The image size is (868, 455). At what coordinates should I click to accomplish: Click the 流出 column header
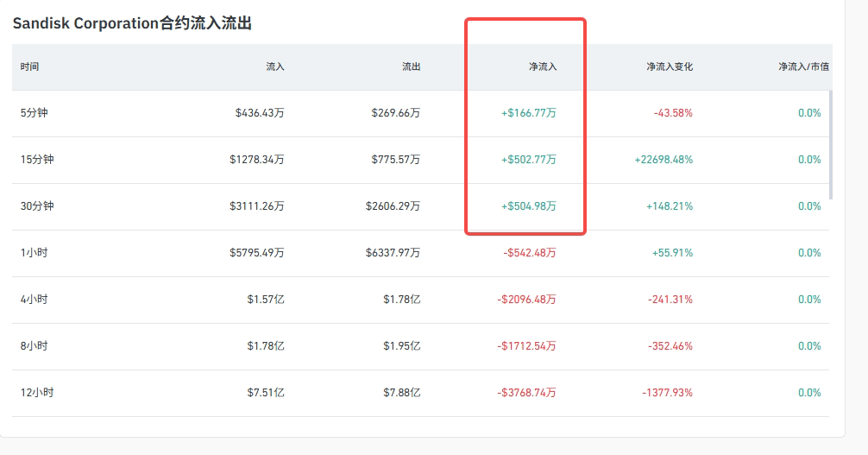click(x=412, y=66)
